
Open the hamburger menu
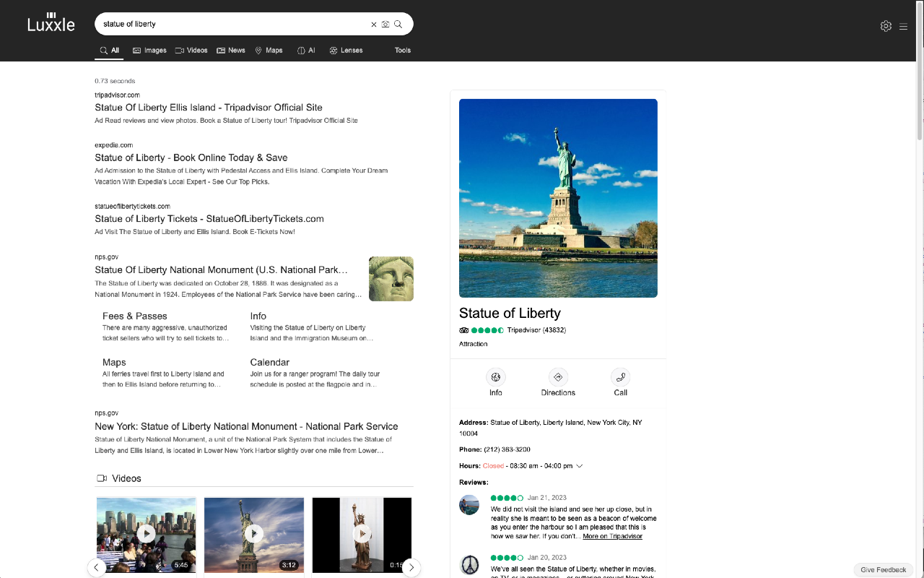coord(903,26)
